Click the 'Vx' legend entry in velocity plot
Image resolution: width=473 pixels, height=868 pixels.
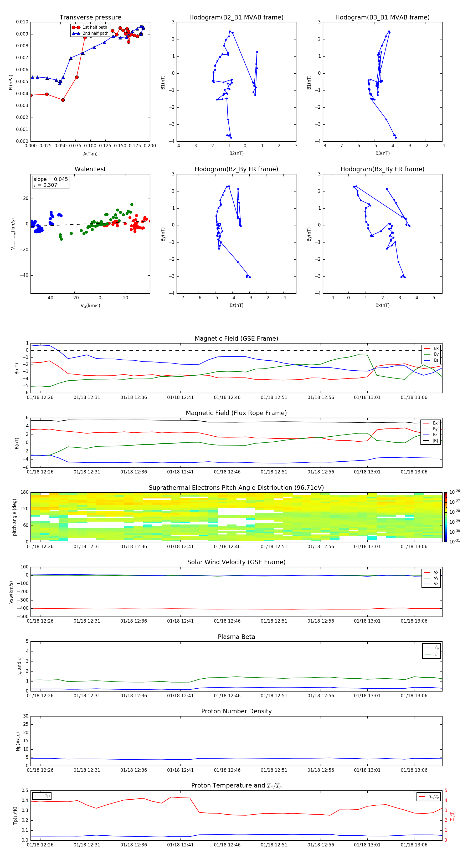[x=431, y=572]
